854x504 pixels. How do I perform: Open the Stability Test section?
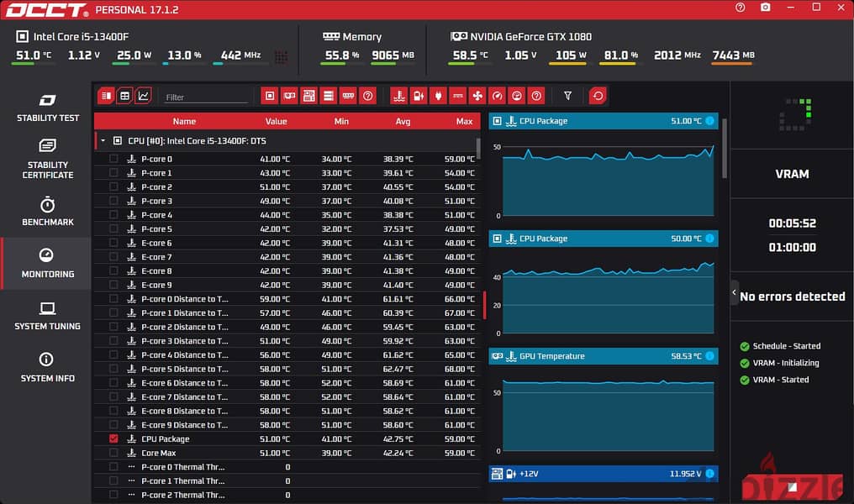[x=47, y=108]
